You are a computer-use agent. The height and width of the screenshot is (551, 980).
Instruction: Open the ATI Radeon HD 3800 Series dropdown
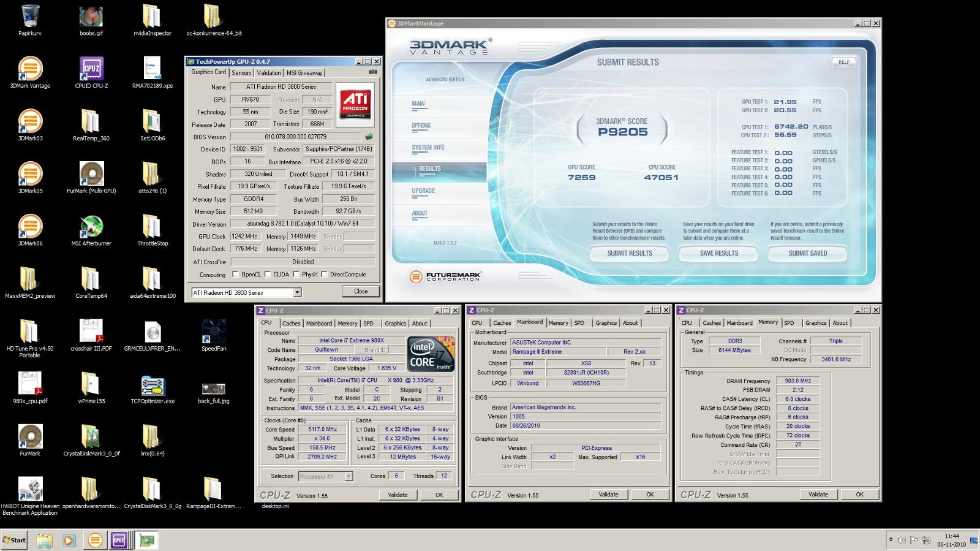(246, 292)
